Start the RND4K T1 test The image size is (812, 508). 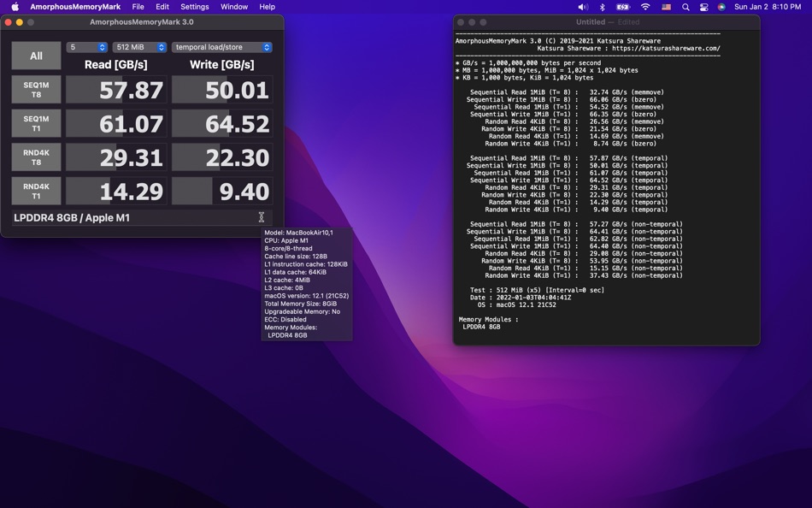tap(36, 191)
